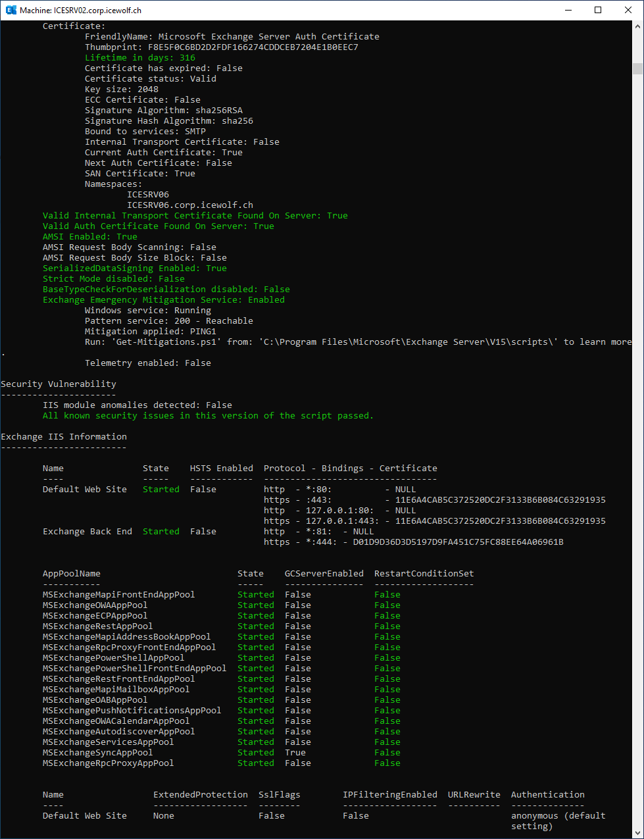Click the 'ExtendedProtection' column header
Viewport: 644px width, 839px height.
[201, 795]
